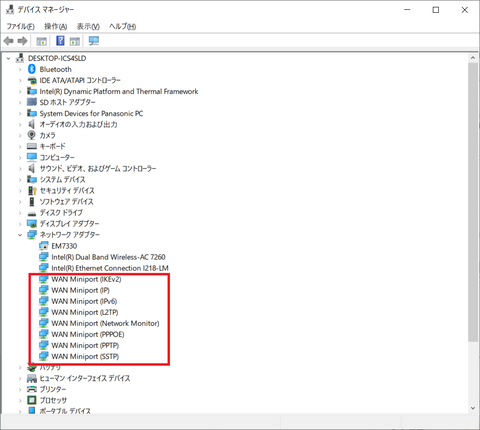
Task: Expand Intel(R) Dynamic Platform and Thermal Framework
Action: [x=20, y=91]
